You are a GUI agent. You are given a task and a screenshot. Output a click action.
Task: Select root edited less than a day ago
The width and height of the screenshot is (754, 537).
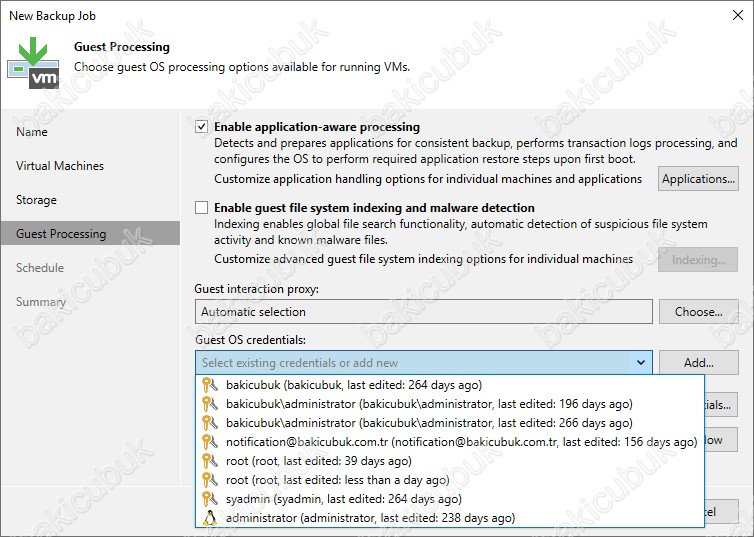pyautogui.click(x=450, y=480)
